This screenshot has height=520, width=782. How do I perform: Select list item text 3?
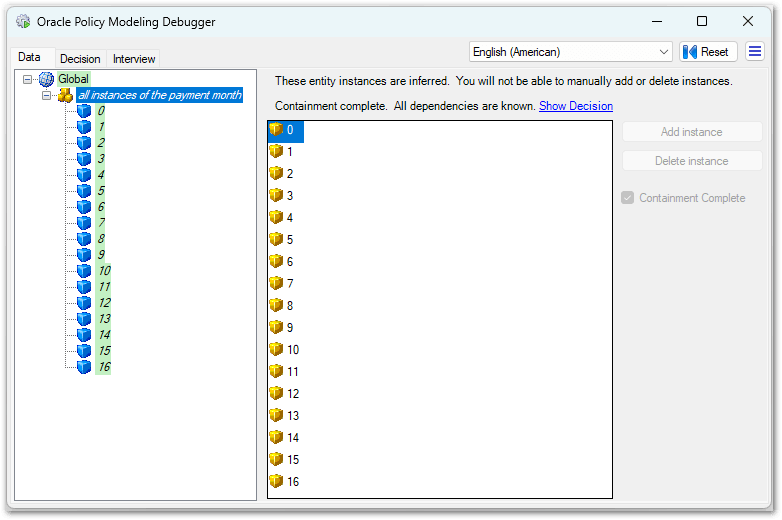point(290,196)
